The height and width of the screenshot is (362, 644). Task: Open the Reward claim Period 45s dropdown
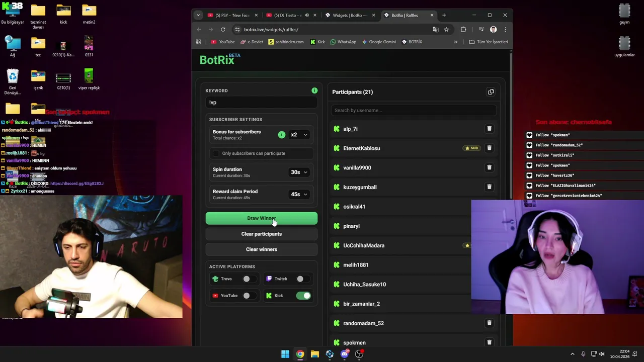pyautogui.click(x=299, y=194)
